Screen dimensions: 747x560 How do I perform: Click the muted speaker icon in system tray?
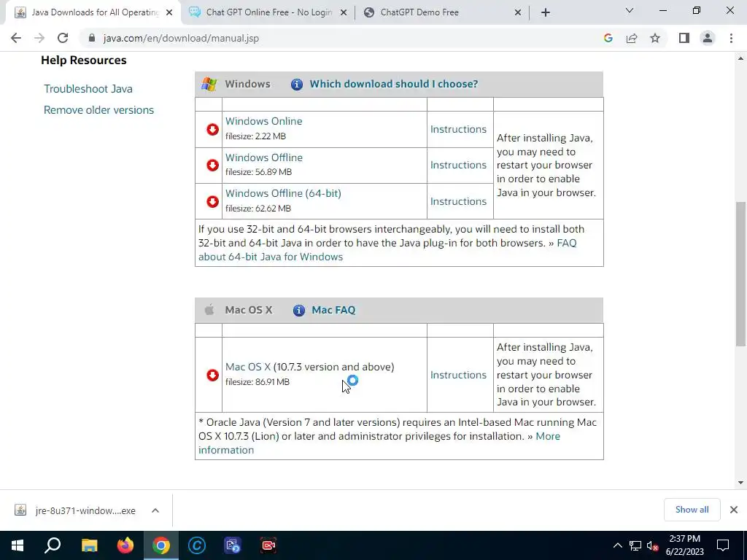tap(653, 545)
